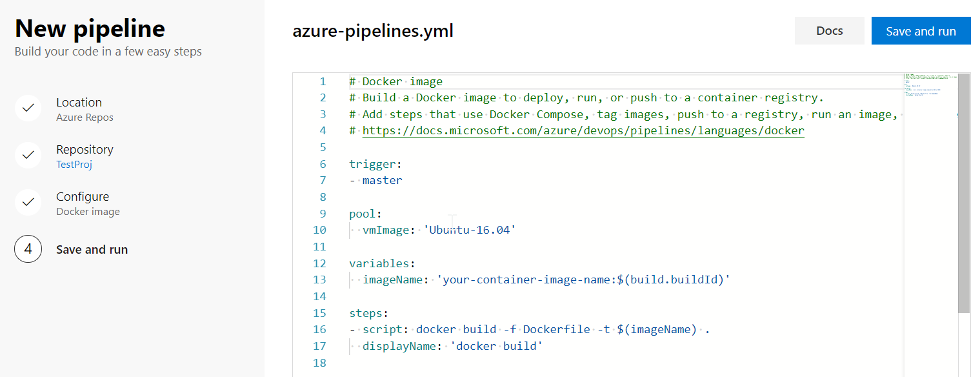Click the Repository step checkmark icon
This screenshot has width=980, height=377.
pyautogui.click(x=28, y=156)
